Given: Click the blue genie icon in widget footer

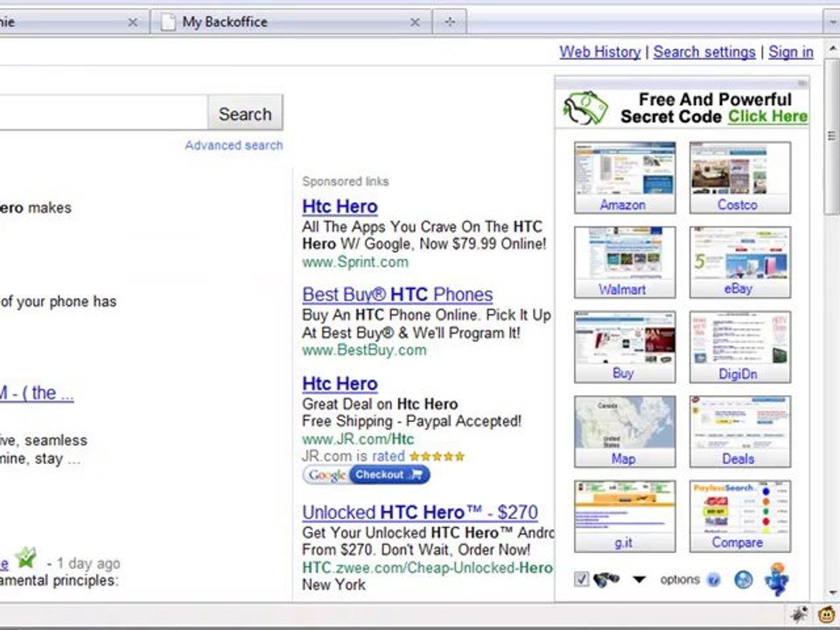Looking at the screenshot, I should [777, 579].
